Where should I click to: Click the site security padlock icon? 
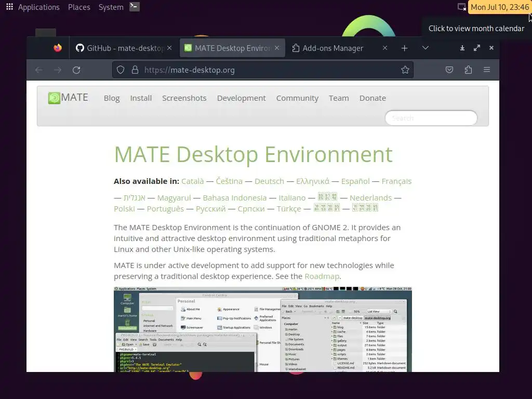pos(135,70)
